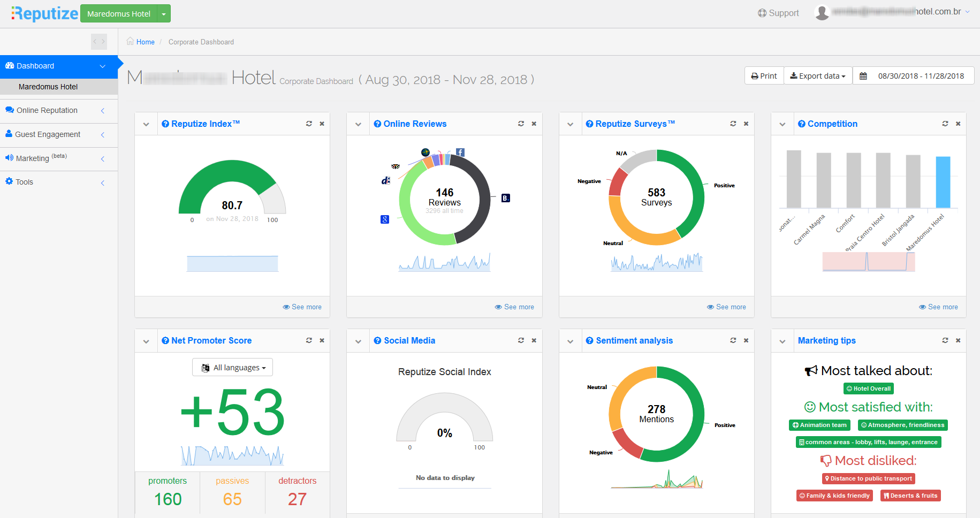Select Maredomus Hotel sidebar sub-item
980x518 pixels.
coord(59,87)
